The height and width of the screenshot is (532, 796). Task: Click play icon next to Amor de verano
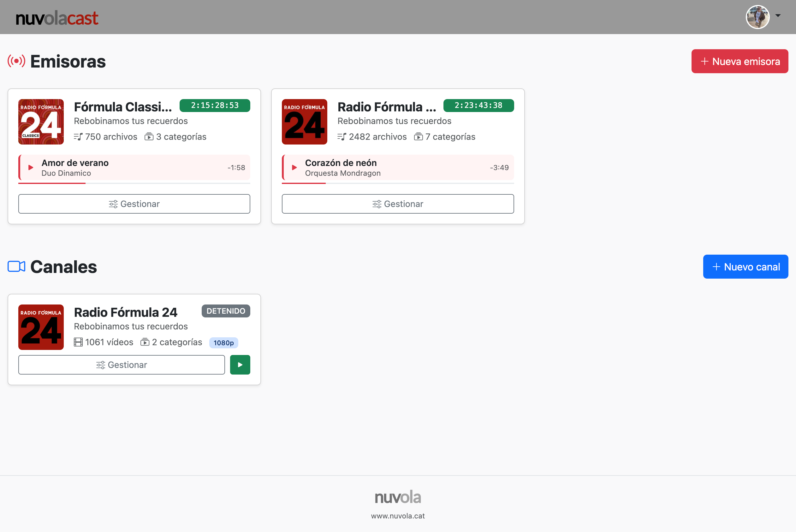(x=31, y=168)
